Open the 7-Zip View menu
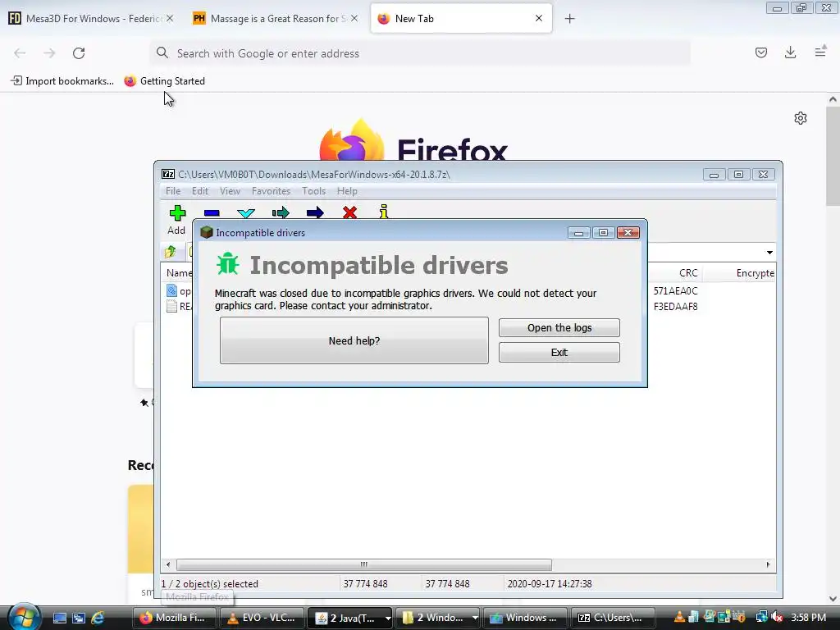The width and height of the screenshot is (840, 630). click(x=230, y=191)
